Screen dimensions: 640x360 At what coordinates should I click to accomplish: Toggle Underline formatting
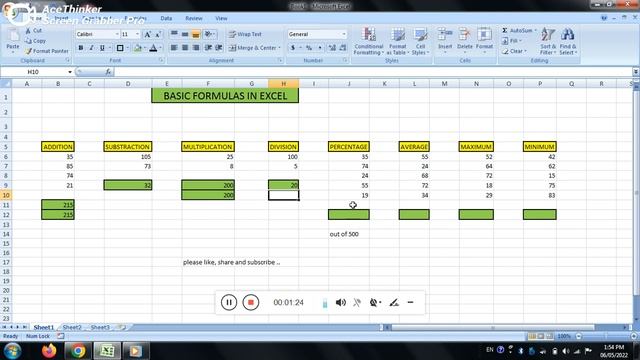102,48
